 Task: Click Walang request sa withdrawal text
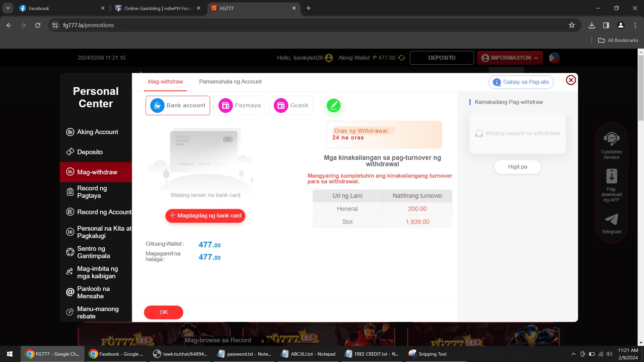tap(523, 133)
